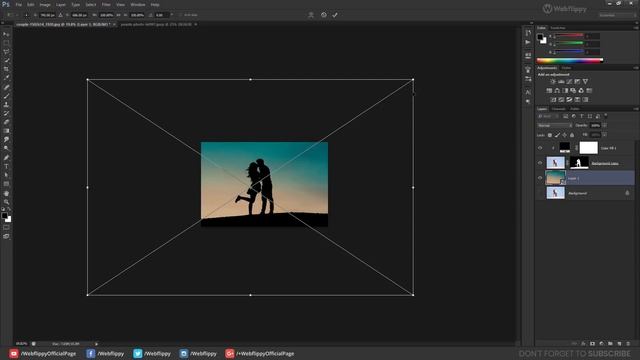Screen dimensions: 640x360
Task: Add layer mask icon in Layers panel
Action: tap(592, 344)
